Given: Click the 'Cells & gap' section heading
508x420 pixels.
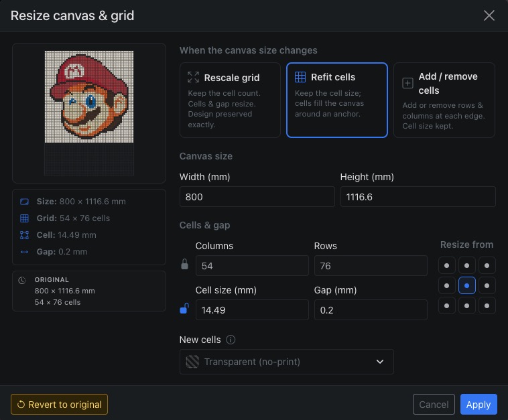Looking at the screenshot, I should [205, 225].
